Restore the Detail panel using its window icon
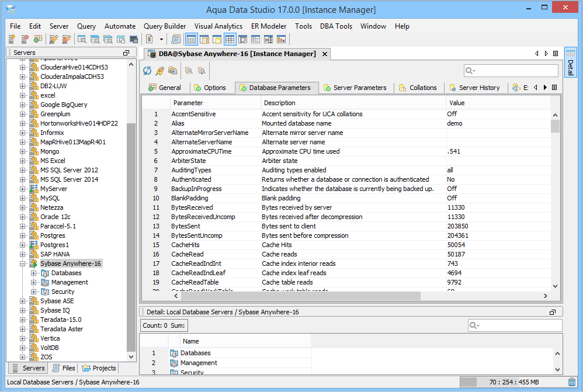Viewport: 583px width, 392px height. click(x=553, y=312)
